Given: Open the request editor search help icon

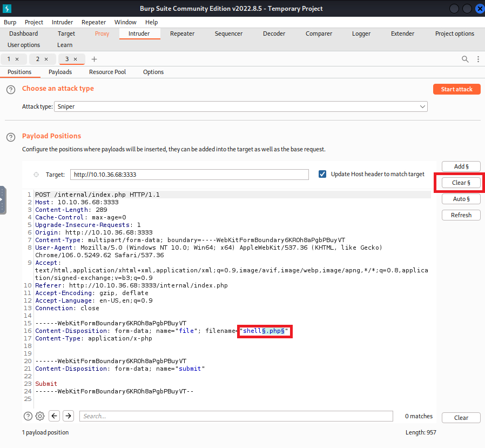Looking at the screenshot, I should [28, 416].
